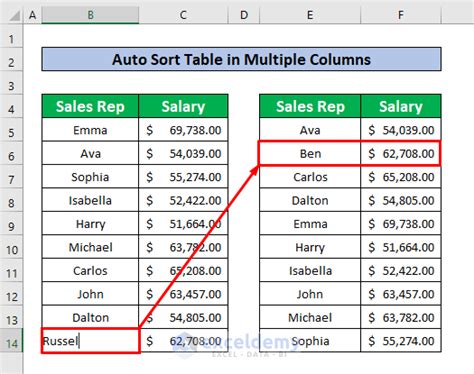Select row 1 header
This screenshot has height=374, width=474.
(x=11, y=36)
